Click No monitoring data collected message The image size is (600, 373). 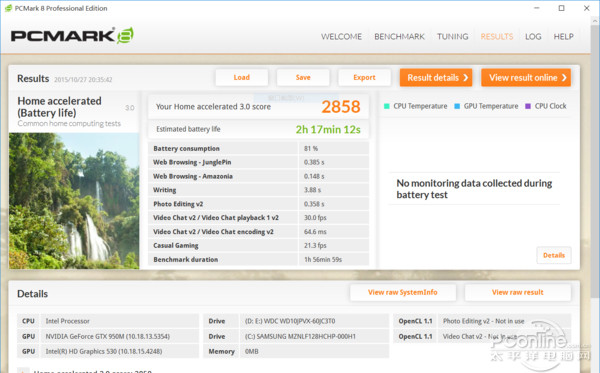pos(474,189)
